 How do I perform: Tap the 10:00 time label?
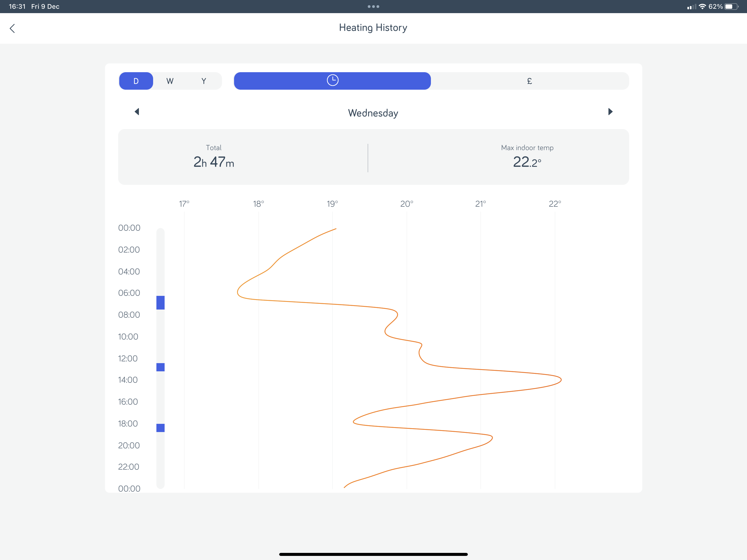[128, 337]
